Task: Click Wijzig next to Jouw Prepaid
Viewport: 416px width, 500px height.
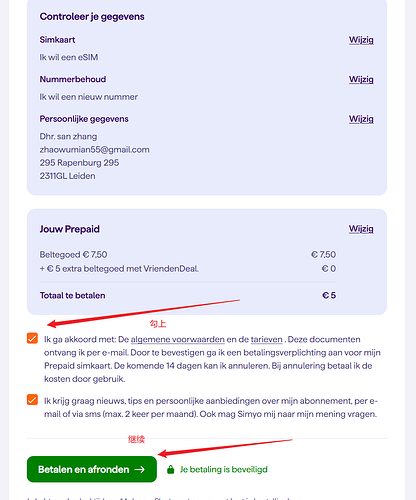Action: (361, 229)
